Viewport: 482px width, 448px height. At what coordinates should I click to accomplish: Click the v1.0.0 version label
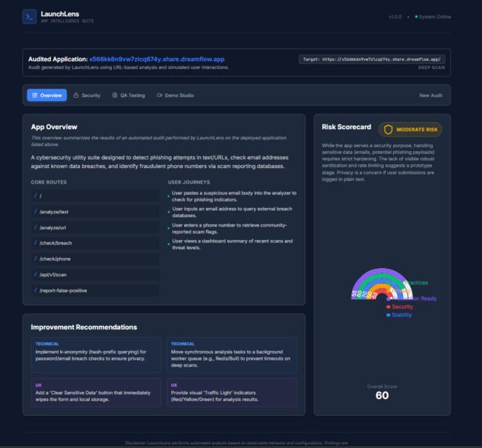(x=395, y=16)
